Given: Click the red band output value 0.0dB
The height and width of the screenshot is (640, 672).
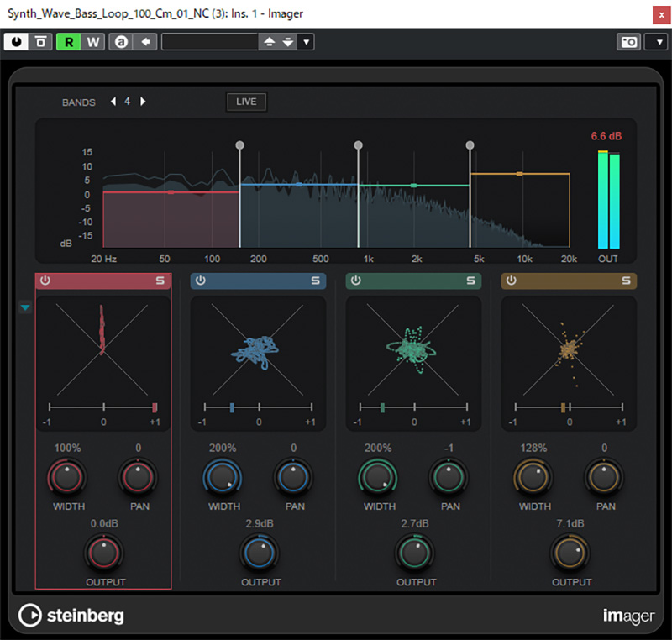Looking at the screenshot, I should tap(104, 524).
